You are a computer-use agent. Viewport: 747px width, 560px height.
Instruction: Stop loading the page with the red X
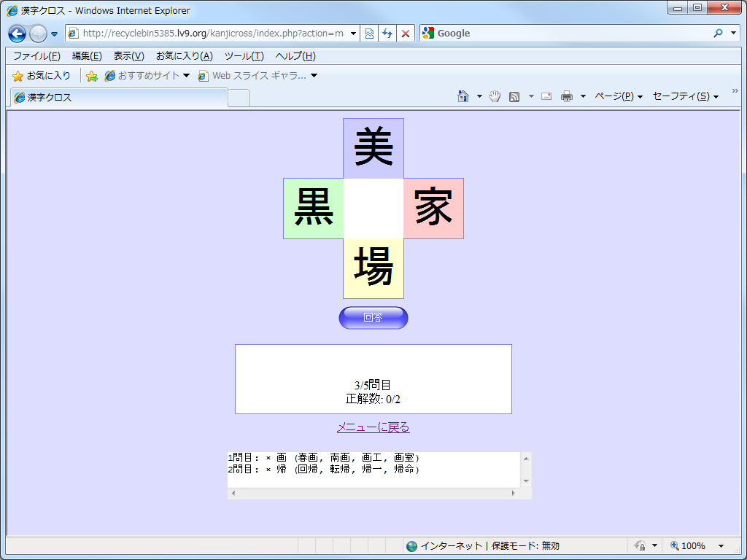[405, 34]
